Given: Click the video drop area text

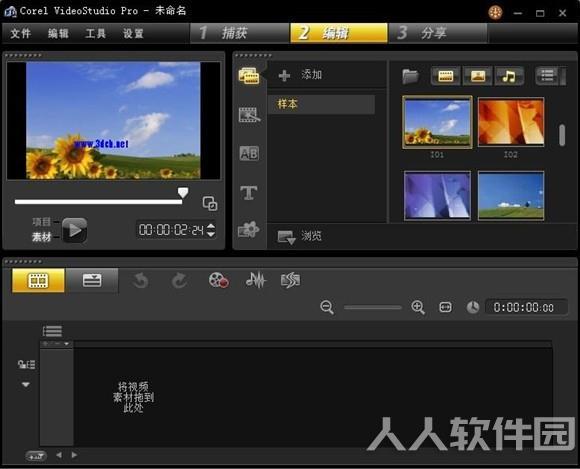Looking at the screenshot, I should [x=133, y=398].
